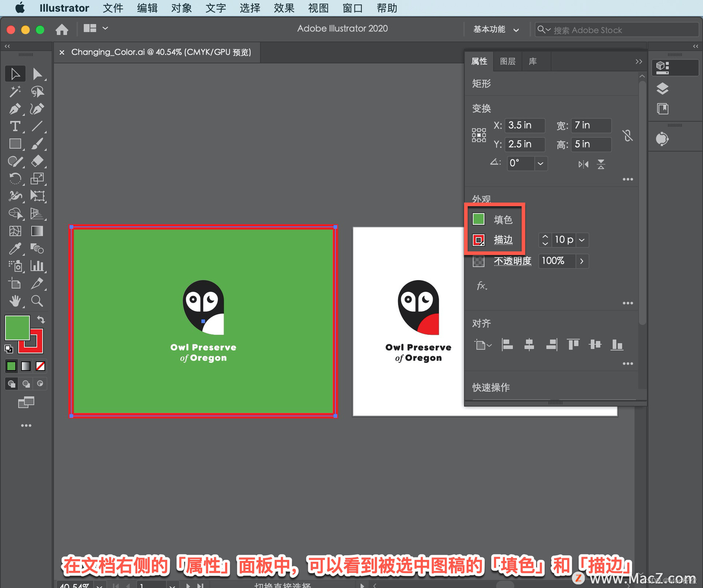Select the Rotate tool
703x588 pixels.
point(15,179)
